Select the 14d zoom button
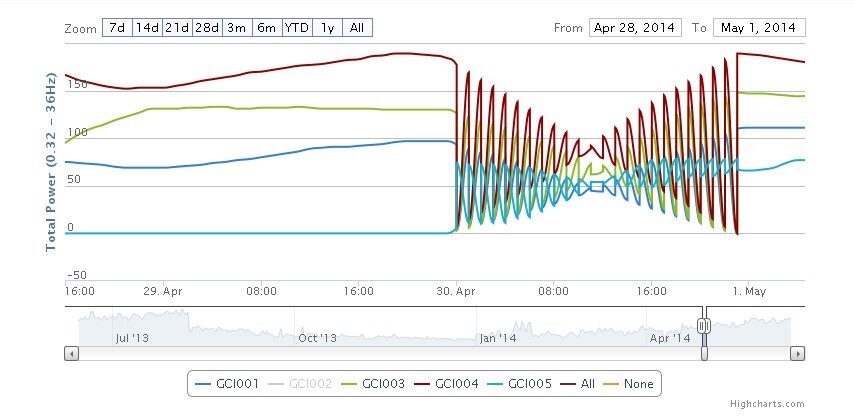Viewport: 855px width, 420px height. point(147,28)
